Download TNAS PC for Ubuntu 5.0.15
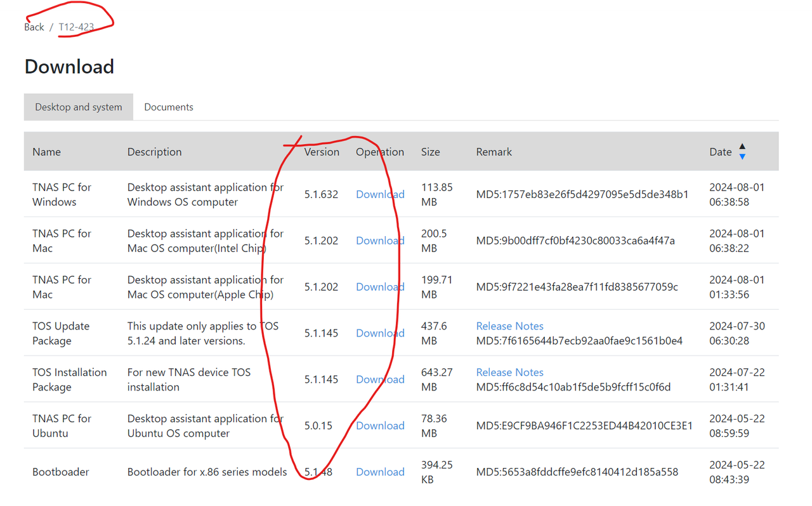Image resolution: width=812 pixels, height=506 pixels. 380,426
